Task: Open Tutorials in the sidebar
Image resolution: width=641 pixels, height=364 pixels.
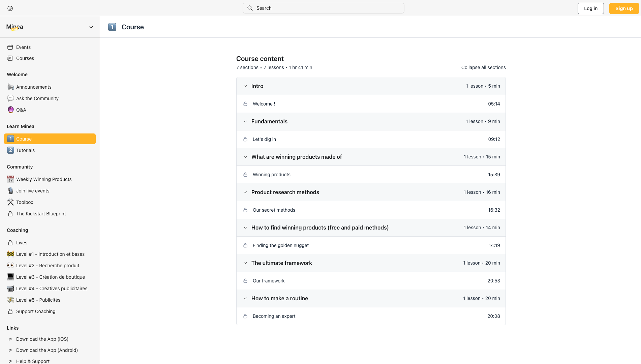Action: [25, 150]
